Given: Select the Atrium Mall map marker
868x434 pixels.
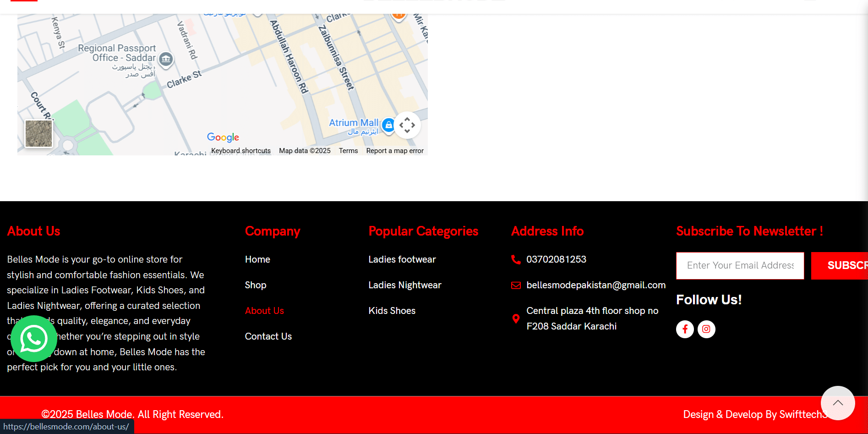Looking at the screenshot, I should 388,125.
